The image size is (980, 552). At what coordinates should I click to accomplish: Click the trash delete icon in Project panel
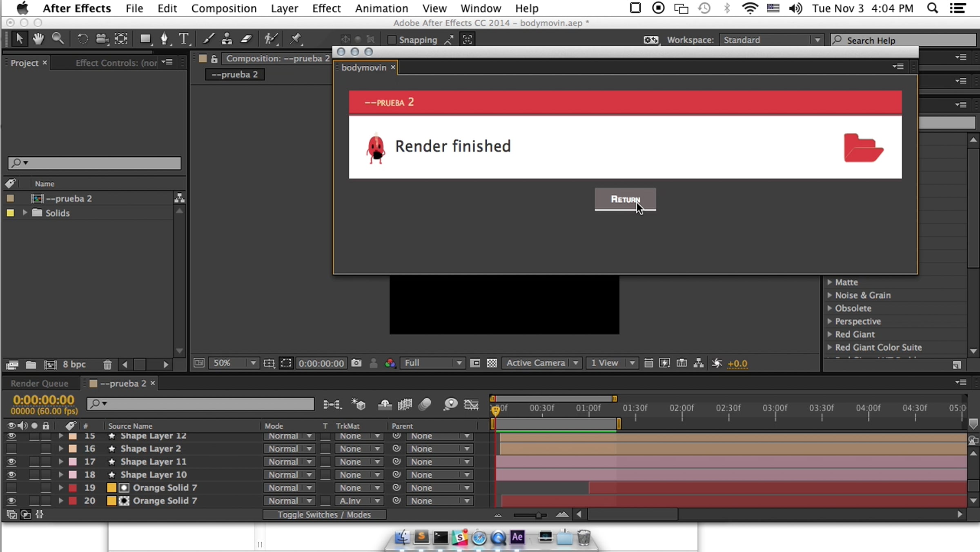(x=107, y=364)
